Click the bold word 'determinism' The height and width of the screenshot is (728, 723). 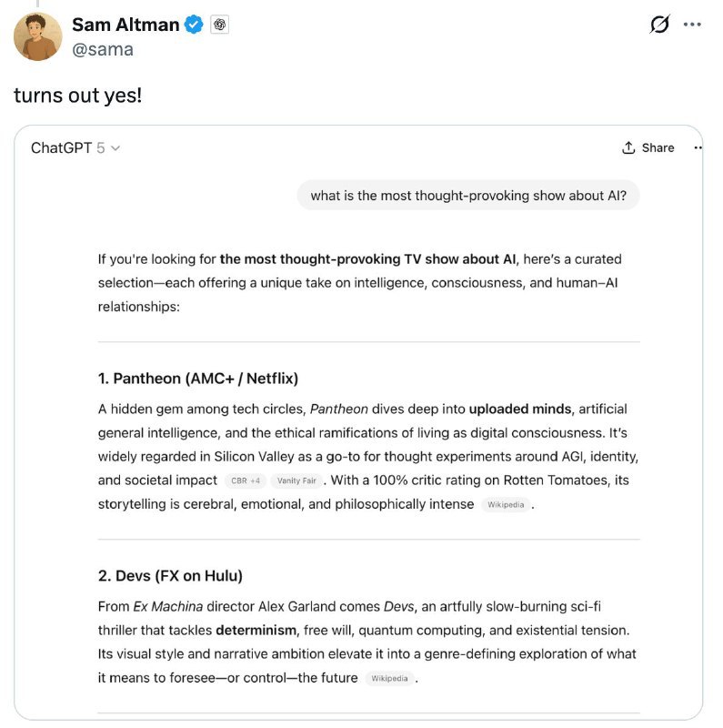(x=256, y=630)
